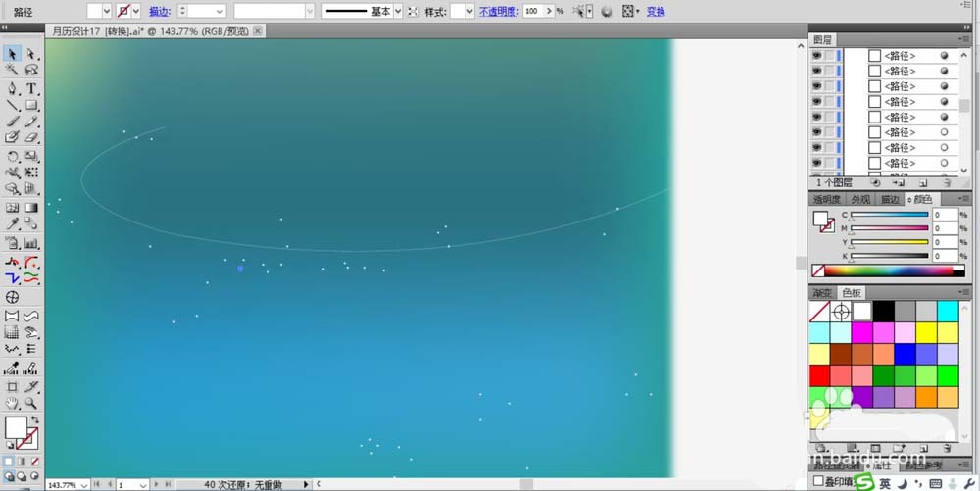Swap fill and stroke colors
Screen dimensions: 980x491
tap(35, 420)
